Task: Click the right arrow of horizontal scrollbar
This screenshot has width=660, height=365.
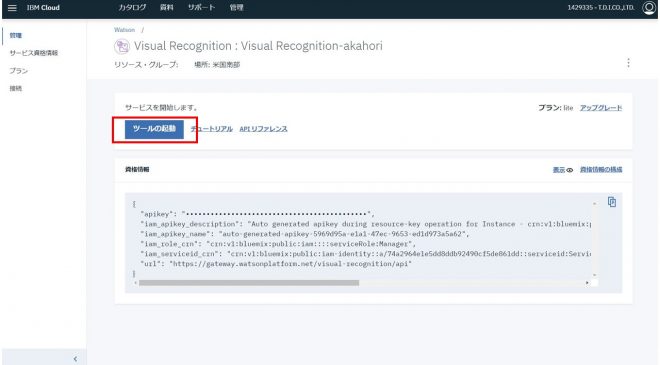Action: tap(587, 283)
